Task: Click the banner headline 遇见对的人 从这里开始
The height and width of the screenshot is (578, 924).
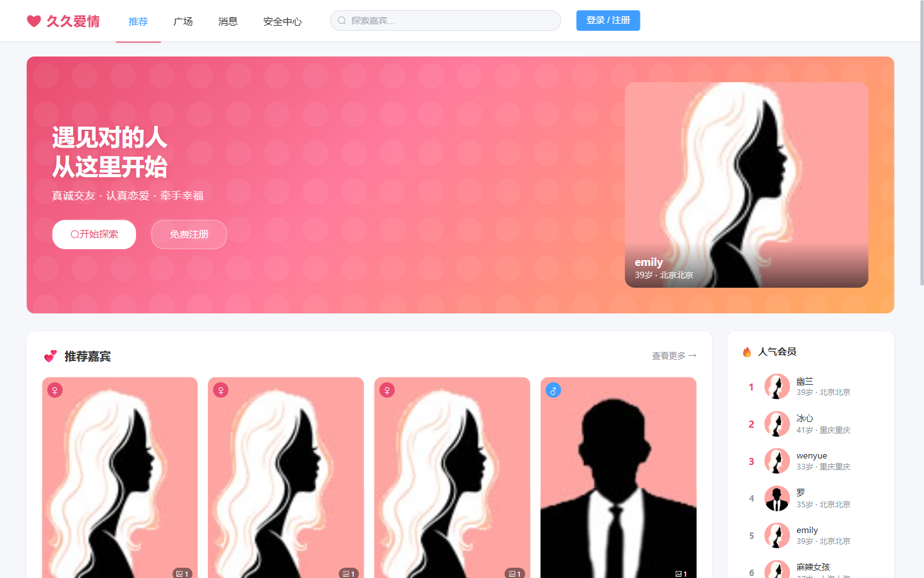Action: pyautogui.click(x=110, y=152)
